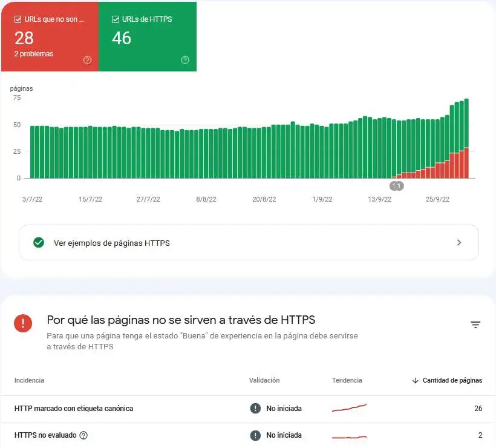Click the last red bar in the chart
496x448 pixels.
pyautogui.click(x=466, y=163)
